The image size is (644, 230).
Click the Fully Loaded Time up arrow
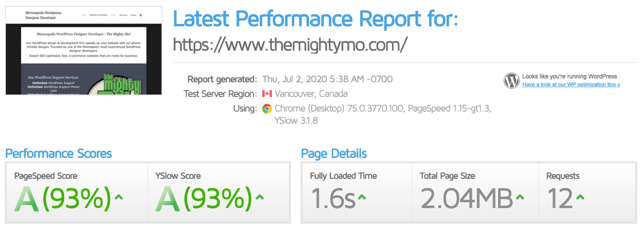coord(361,197)
